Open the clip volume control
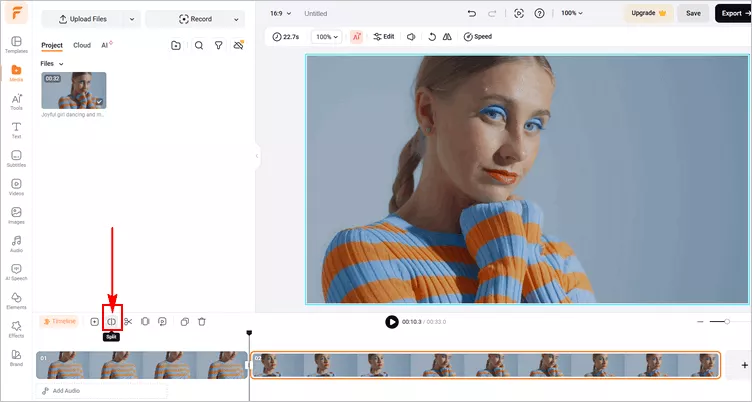The width and height of the screenshot is (752, 402). pyautogui.click(x=411, y=36)
